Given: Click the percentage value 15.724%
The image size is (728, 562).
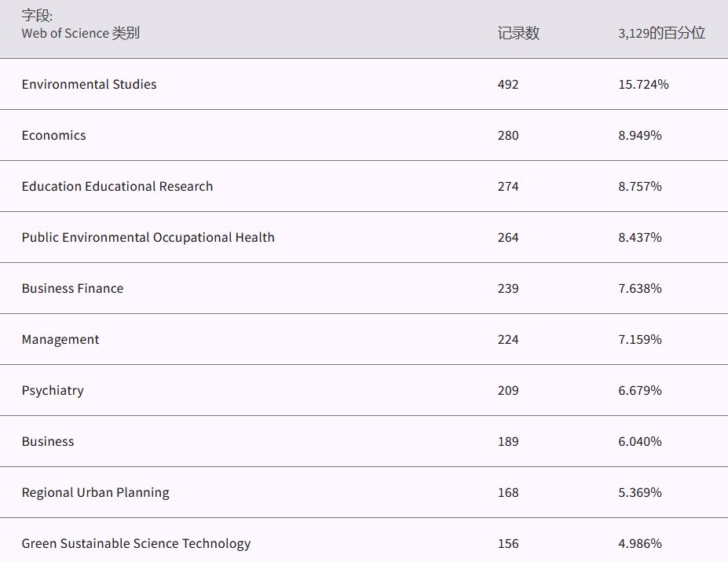Looking at the screenshot, I should coord(643,85).
